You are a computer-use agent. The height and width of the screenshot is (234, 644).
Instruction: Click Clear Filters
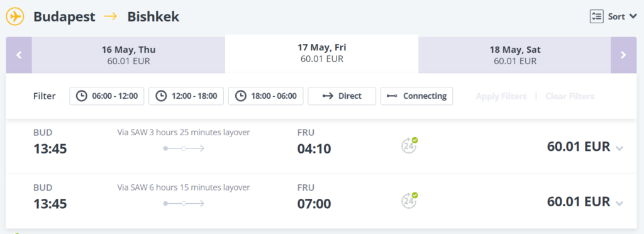point(570,96)
